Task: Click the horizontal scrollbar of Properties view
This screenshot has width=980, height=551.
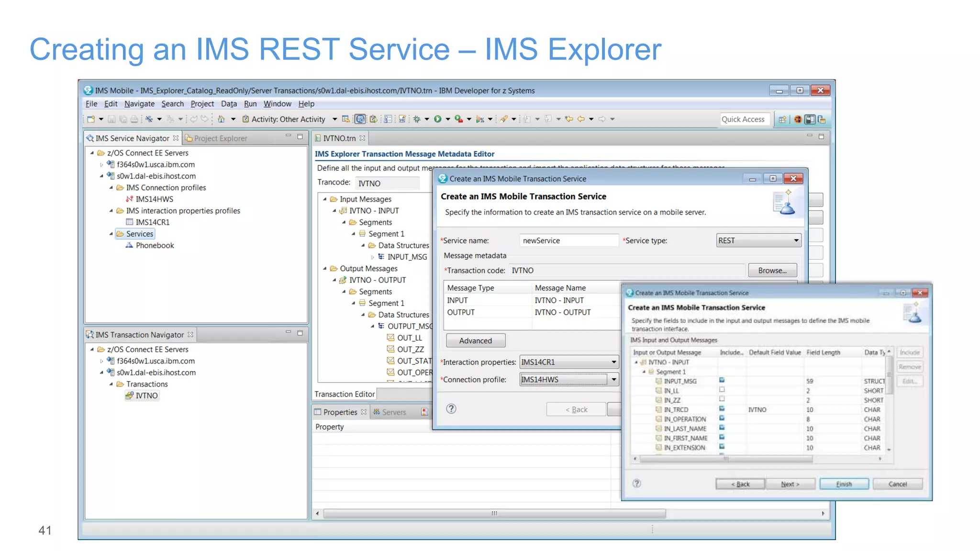Action: pyautogui.click(x=494, y=513)
